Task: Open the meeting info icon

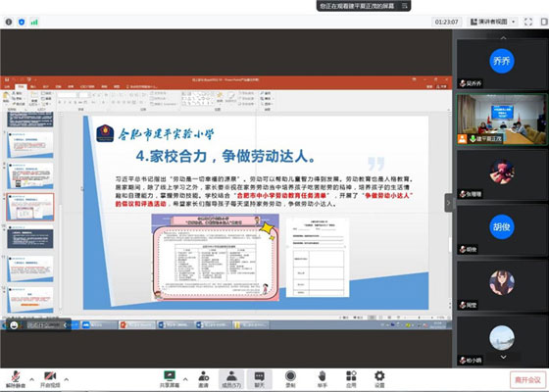Action: coord(9,22)
